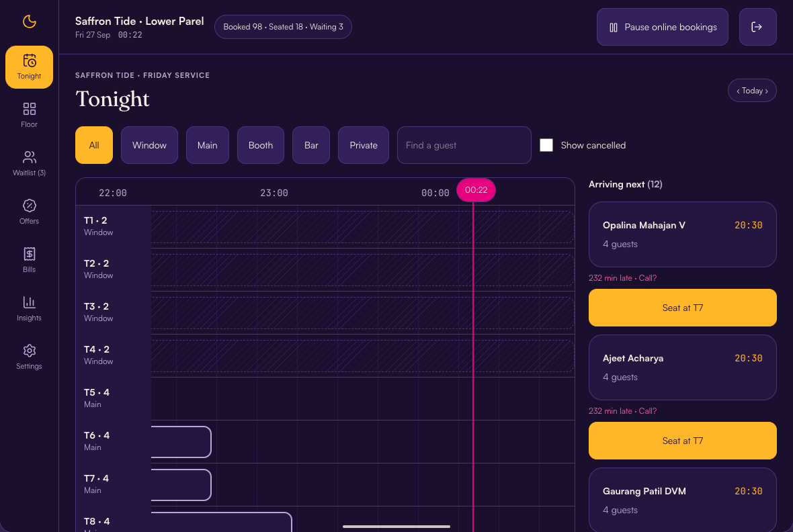Open the Today date switcher
The height and width of the screenshot is (532, 793).
point(752,91)
